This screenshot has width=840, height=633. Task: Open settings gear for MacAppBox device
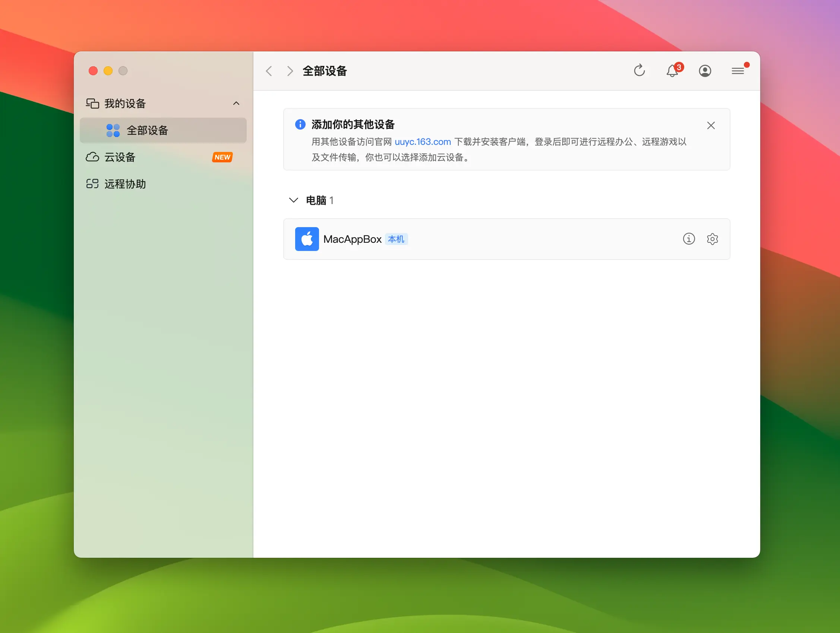click(712, 239)
